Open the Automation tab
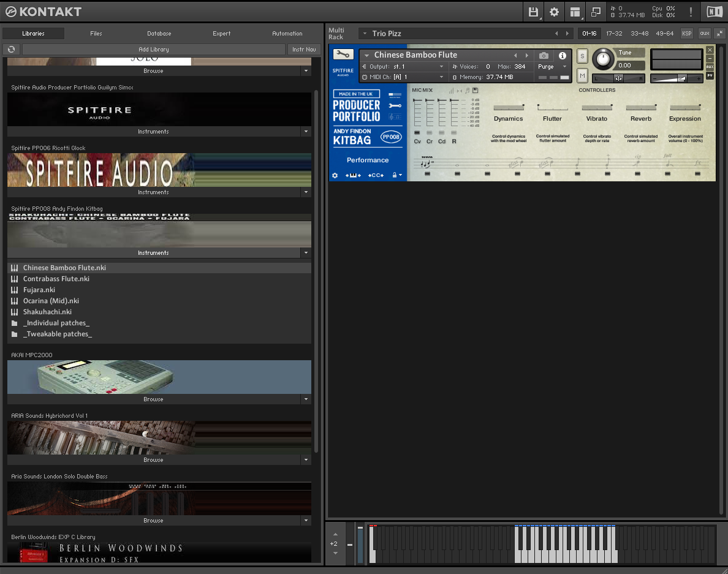Viewport: 728px width, 574px height. pyautogui.click(x=287, y=34)
